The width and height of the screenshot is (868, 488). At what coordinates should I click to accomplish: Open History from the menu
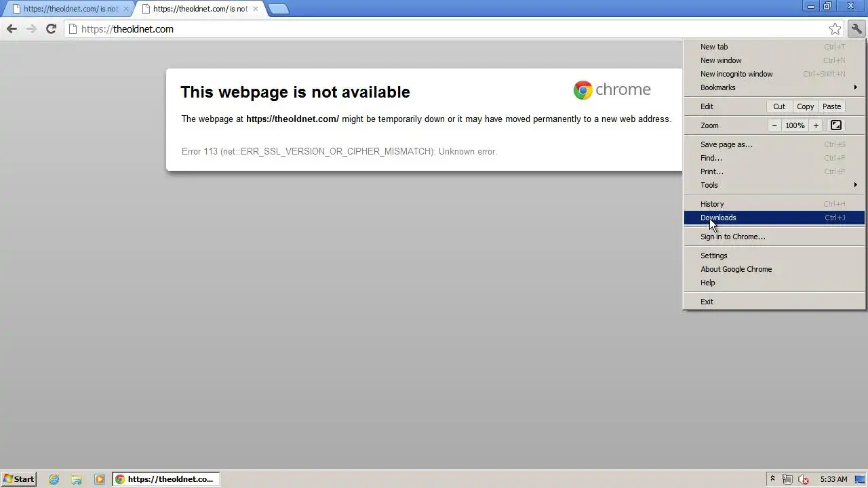(x=774, y=204)
